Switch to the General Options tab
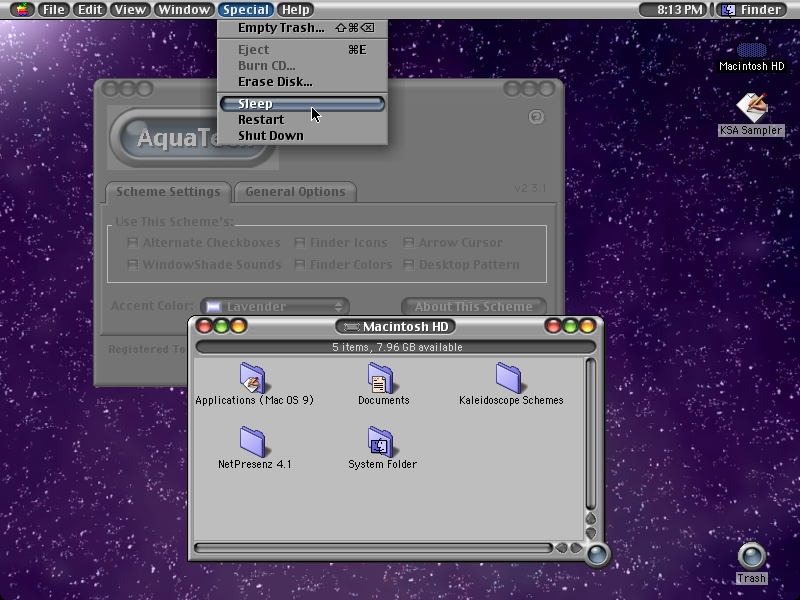This screenshot has height=600, width=800. pos(295,192)
